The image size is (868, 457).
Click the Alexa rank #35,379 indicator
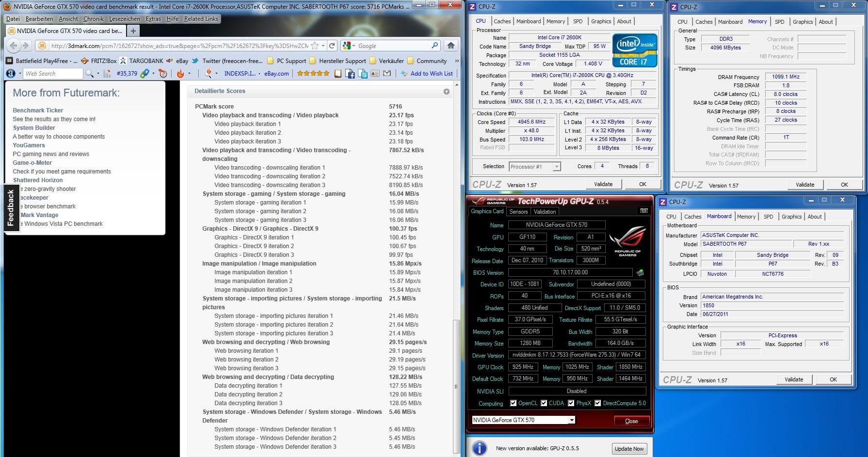127,74
